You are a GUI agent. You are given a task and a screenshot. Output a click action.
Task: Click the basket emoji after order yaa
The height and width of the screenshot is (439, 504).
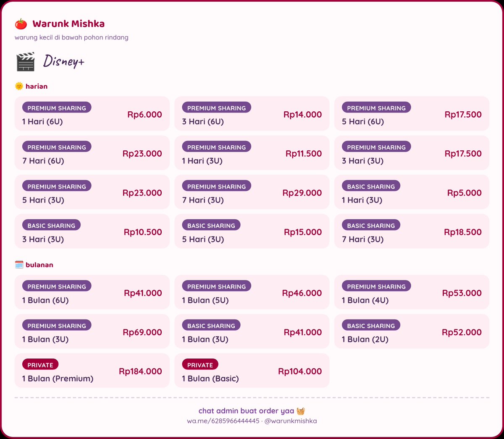(x=301, y=411)
